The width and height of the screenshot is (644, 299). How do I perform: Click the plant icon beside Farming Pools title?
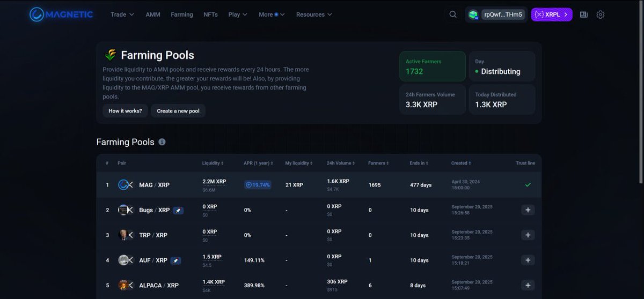coord(111,55)
